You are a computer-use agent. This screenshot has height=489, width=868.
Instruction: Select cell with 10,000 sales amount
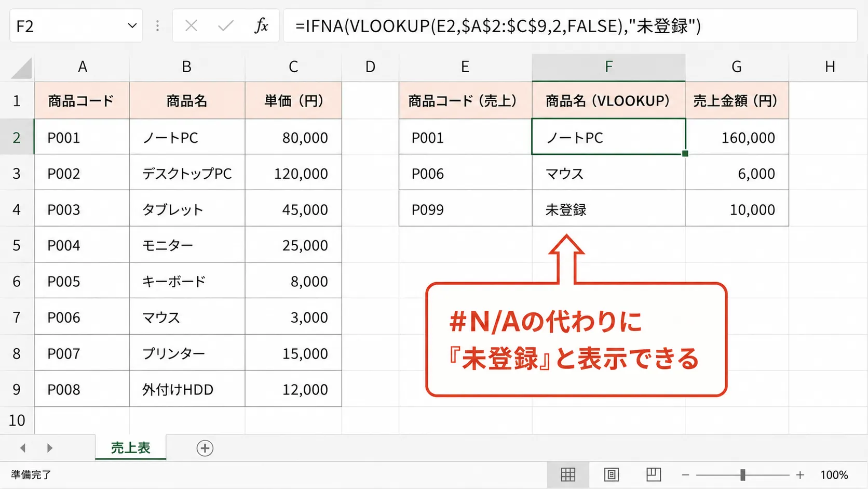pos(737,209)
